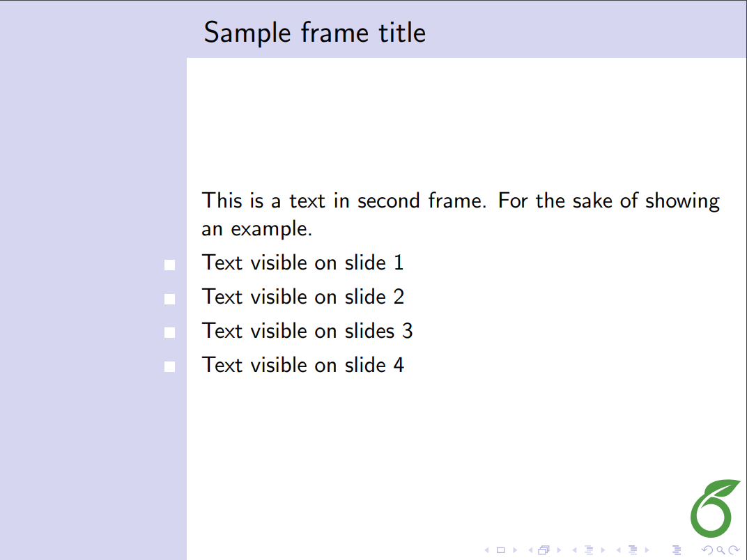747x560 pixels.
Task: Click the next slide arrow in navigation bar
Action: 514,550
